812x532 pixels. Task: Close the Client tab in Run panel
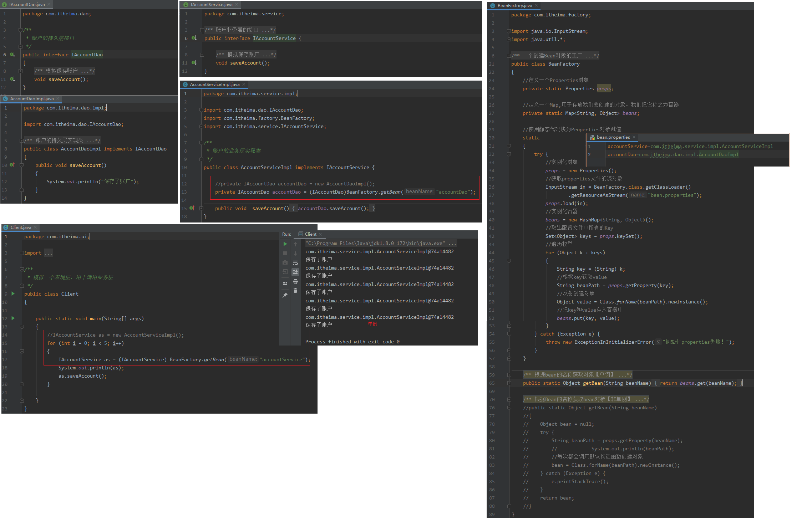tap(320, 234)
